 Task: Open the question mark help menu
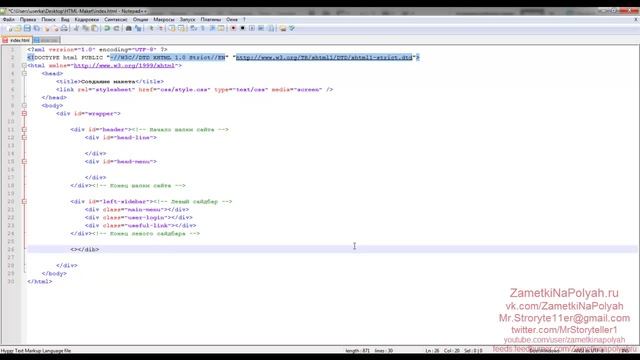point(244,20)
